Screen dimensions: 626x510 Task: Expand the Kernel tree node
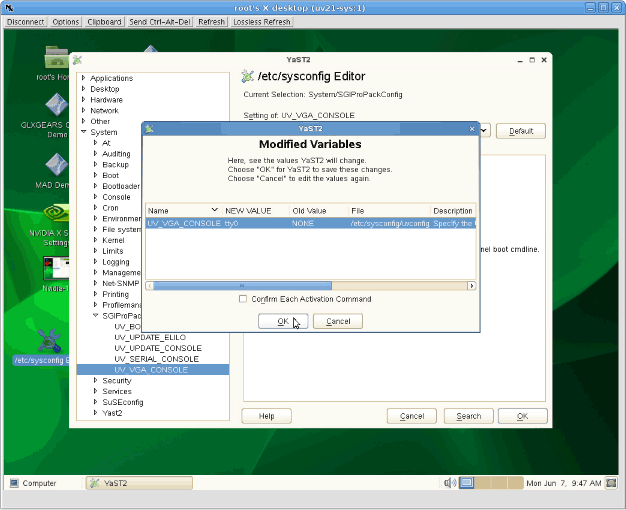click(x=95, y=240)
